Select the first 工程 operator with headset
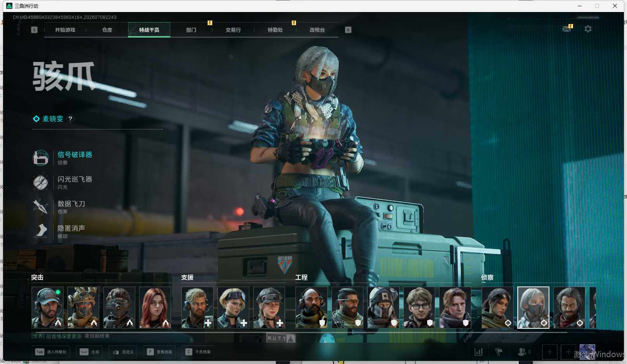The width and height of the screenshot is (627, 364). [x=312, y=307]
